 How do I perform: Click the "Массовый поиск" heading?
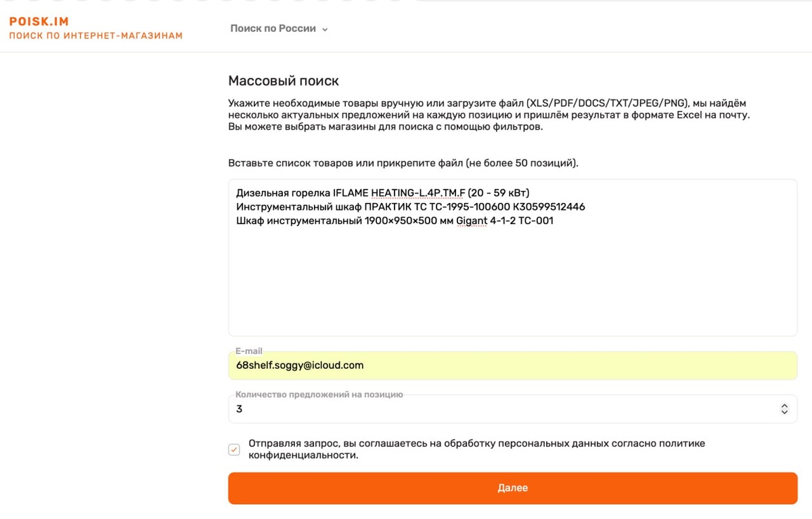point(284,81)
